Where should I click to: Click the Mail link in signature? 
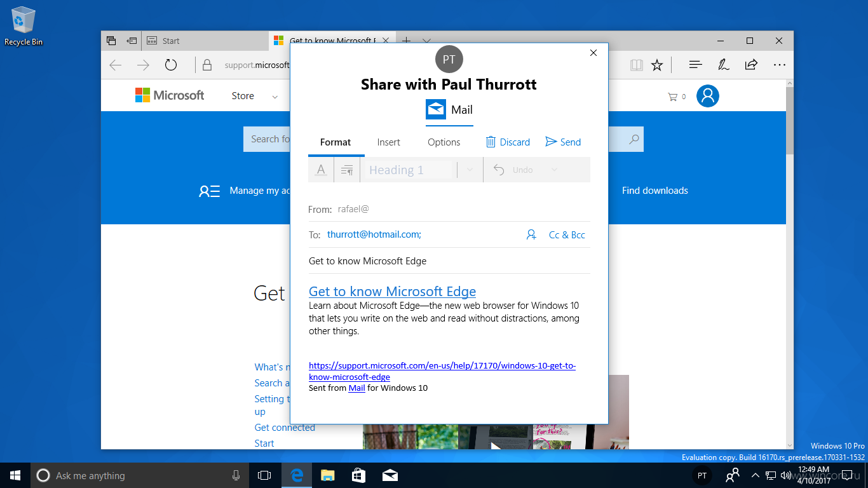click(x=356, y=388)
